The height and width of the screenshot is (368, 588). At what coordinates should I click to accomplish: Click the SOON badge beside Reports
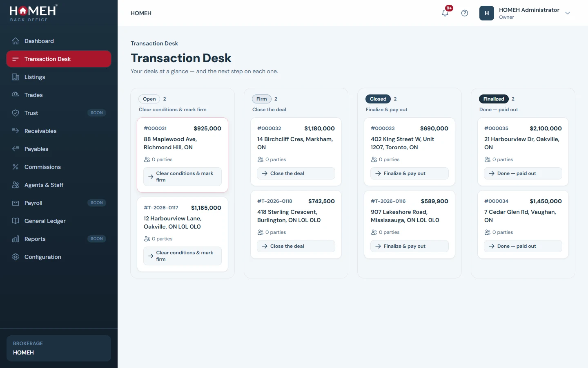click(x=97, y=239)
